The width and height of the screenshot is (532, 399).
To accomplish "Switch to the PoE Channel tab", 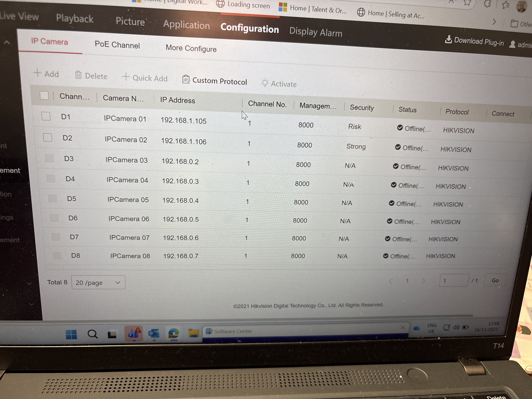I will [117, 45].
